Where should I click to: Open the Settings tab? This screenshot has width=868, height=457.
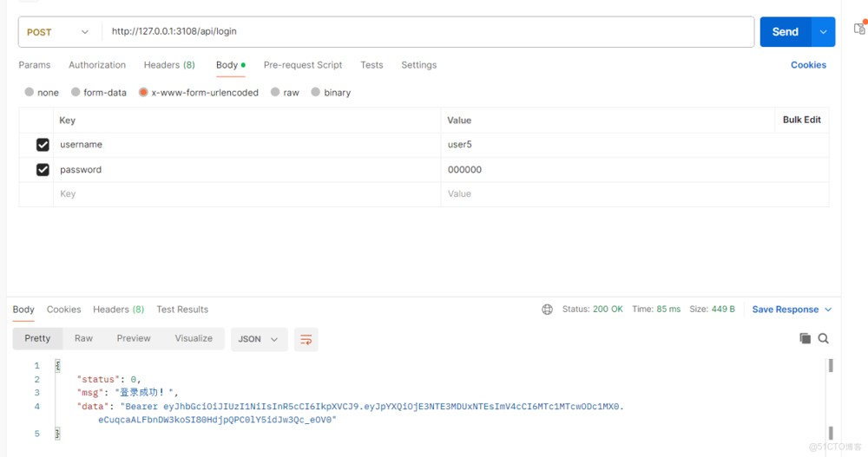pyautogui.click(x=418, y=65)
